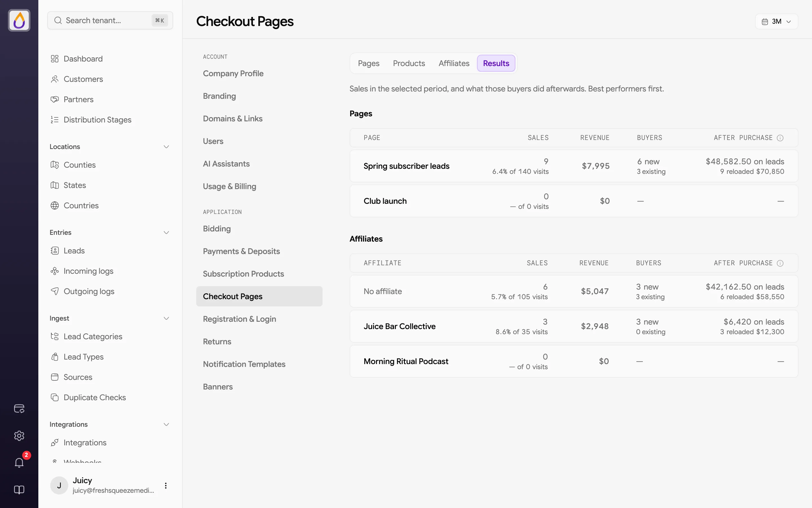Collapse the Ingest section
812x508 pixels.
point(166,318)
